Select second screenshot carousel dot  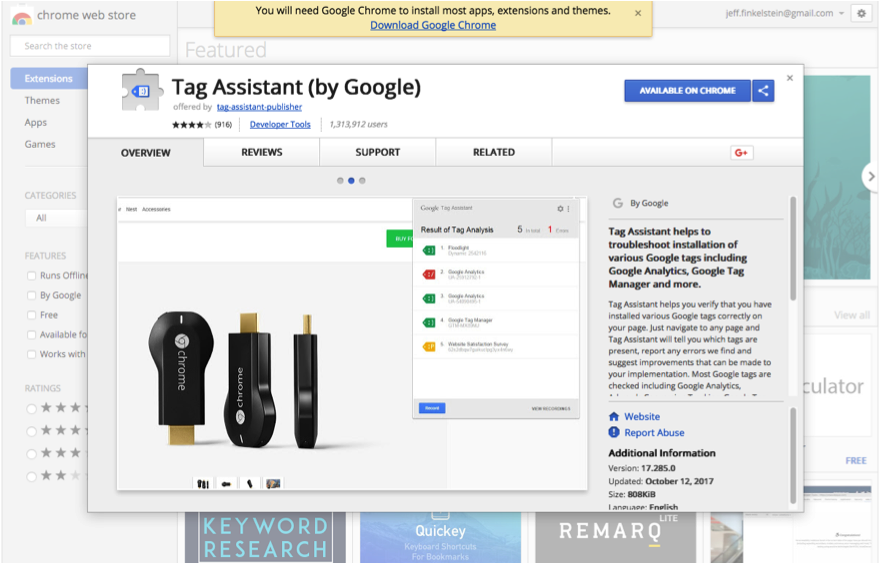[x=351, y=181]
